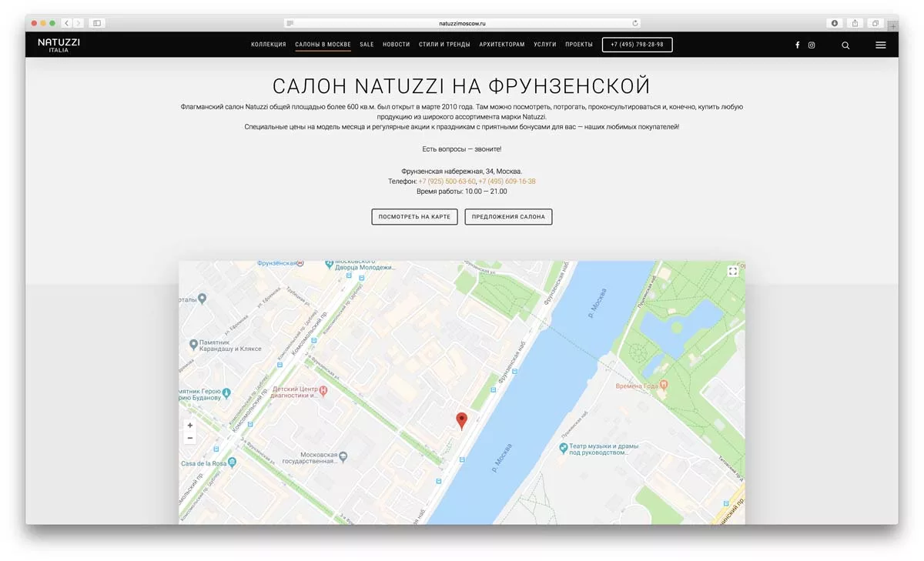Open the Салоны в Москве menu item
Image resolution: width=924 pixels, height=561 pixels.
tap(323, 45)
